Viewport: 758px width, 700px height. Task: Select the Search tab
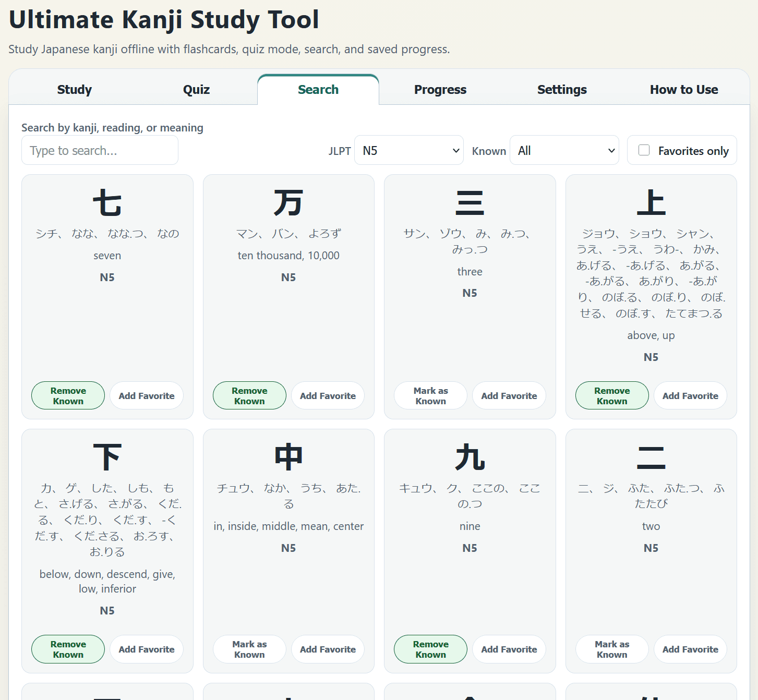[x=318, y=90]
